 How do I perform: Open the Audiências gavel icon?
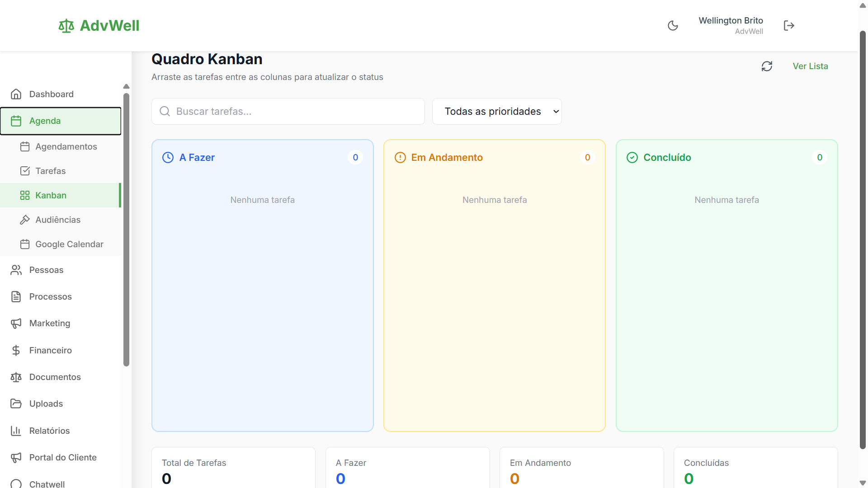[25, 220]
